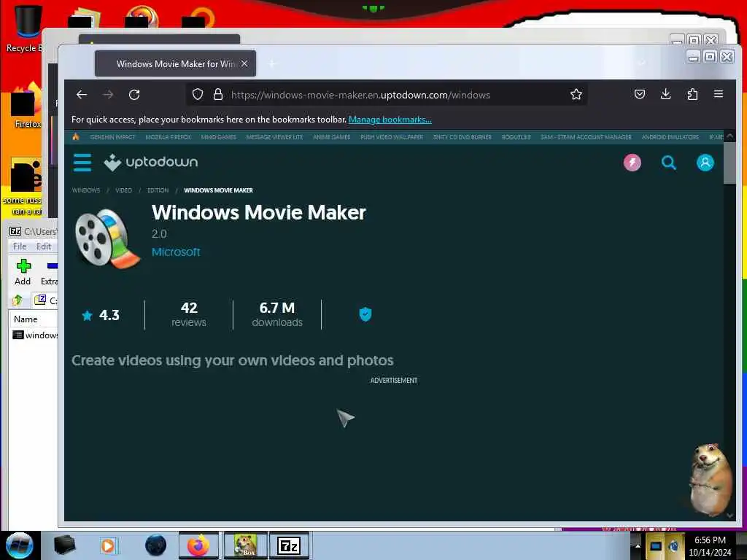The width and height of the screenshot is (747, 560).
Task: Open the Mozilla Firefox link in top strip
Action: pos(169,137)
